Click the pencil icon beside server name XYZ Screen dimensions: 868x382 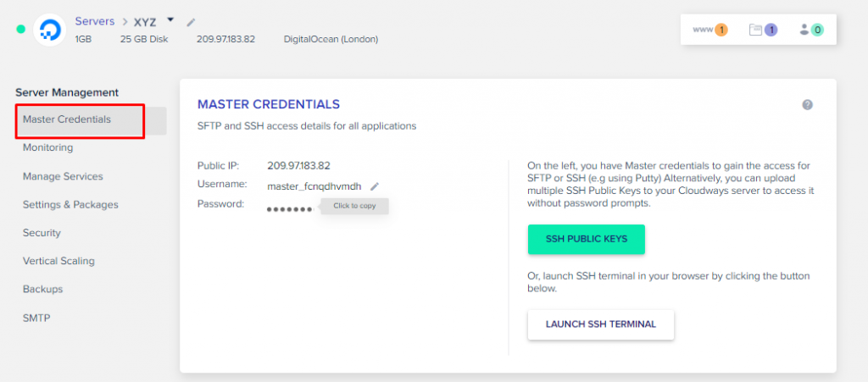tap(191, 22)
